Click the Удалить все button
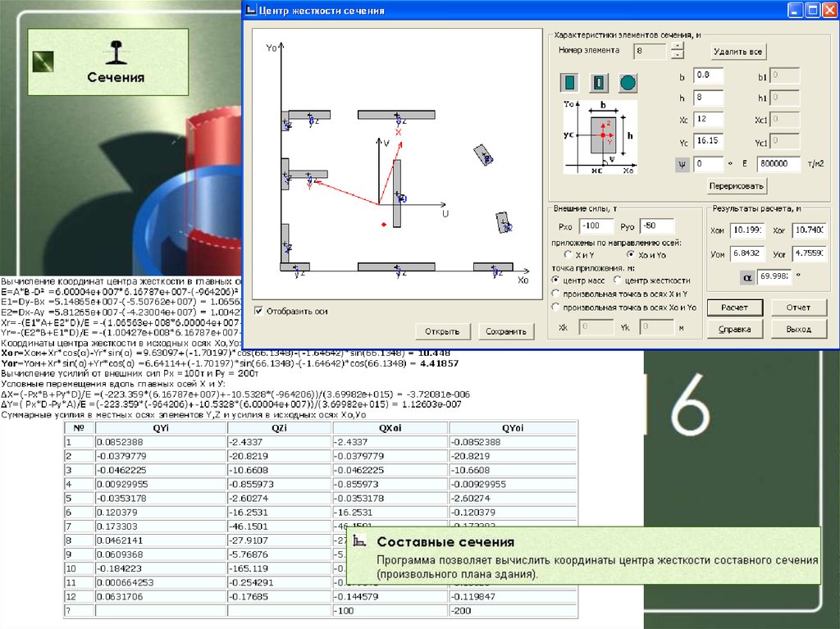Screen dimensions: 840x629 [738, 52]
